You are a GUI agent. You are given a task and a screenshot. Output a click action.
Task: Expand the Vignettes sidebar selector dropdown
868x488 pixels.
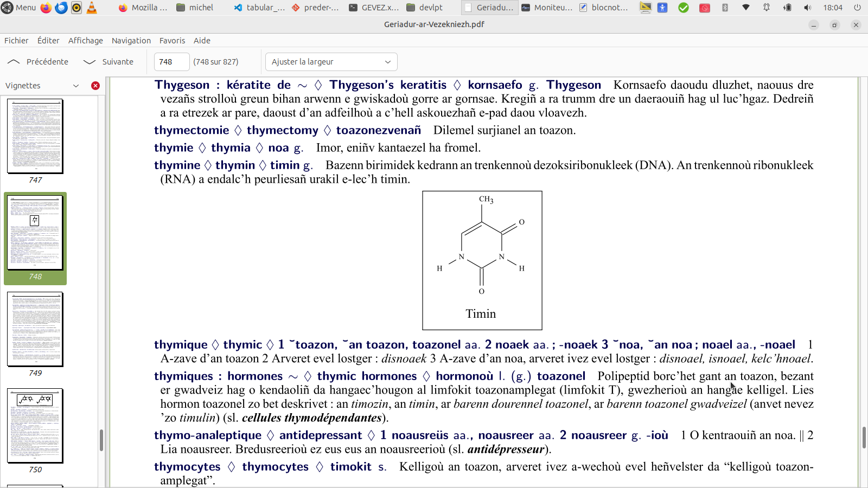click(x=75, y=86)
